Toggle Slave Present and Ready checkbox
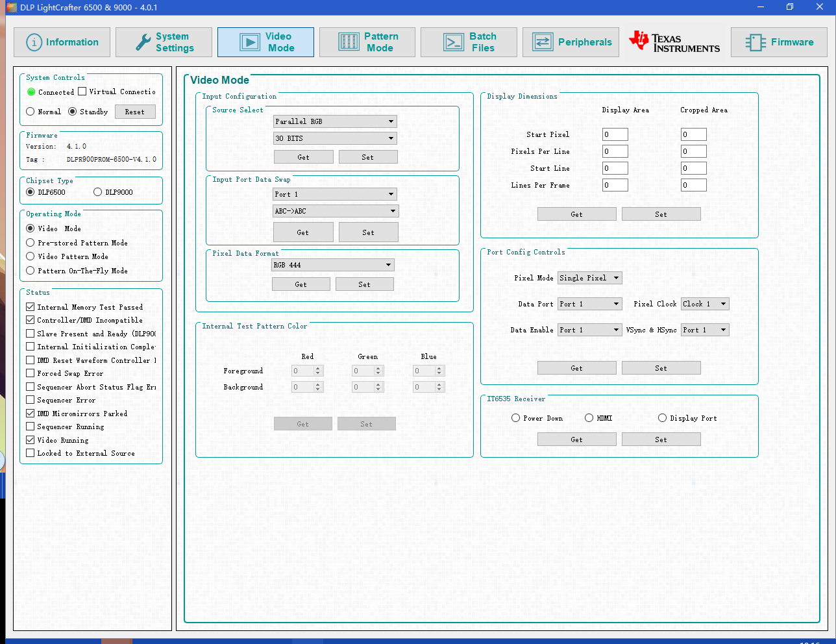Screen dimensions: 836x644 [31, 334]
